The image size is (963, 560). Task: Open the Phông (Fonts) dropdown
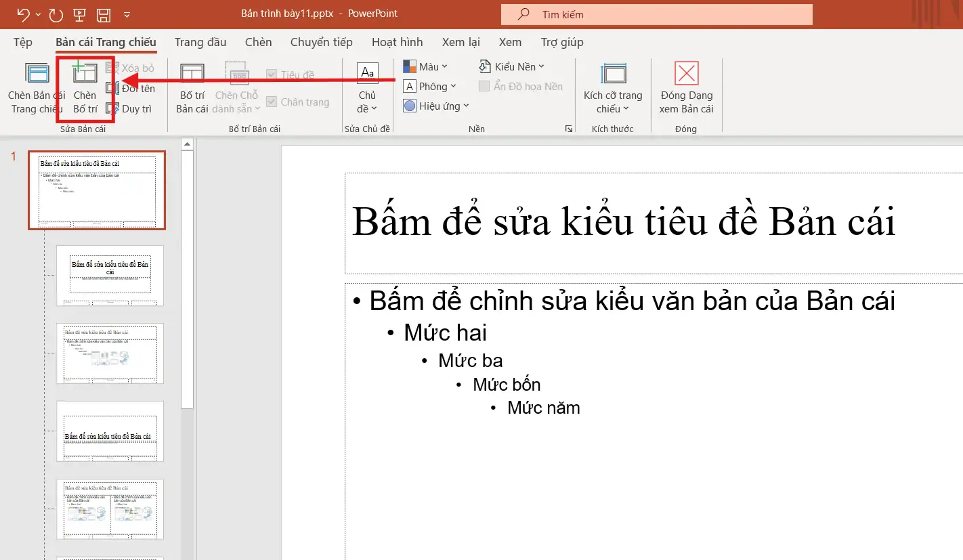coord(431,86)
